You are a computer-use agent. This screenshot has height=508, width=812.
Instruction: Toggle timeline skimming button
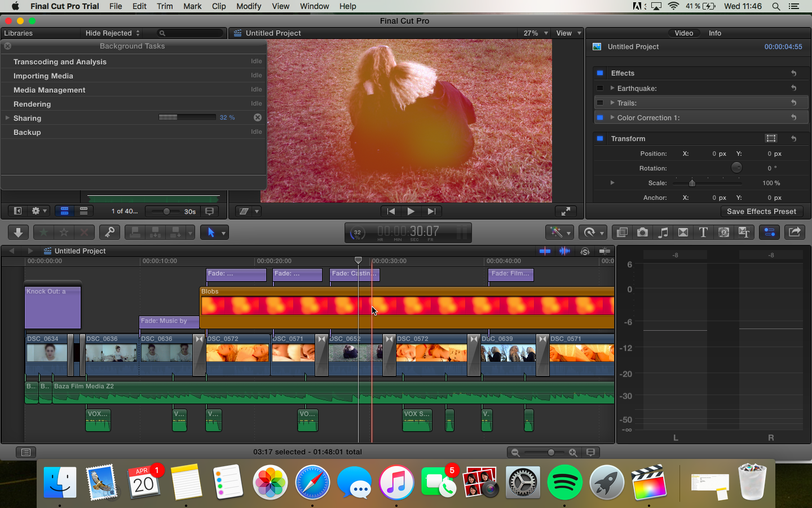tap(545, 251)
